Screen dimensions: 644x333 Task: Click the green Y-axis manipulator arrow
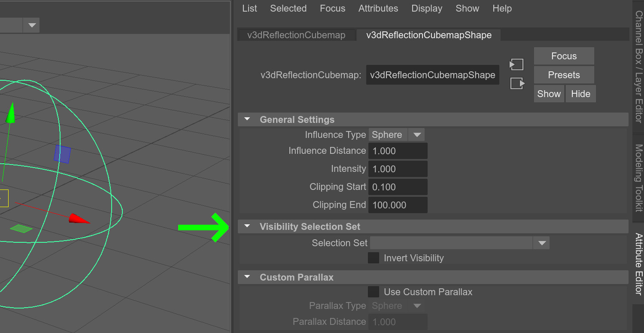(11, 113)
